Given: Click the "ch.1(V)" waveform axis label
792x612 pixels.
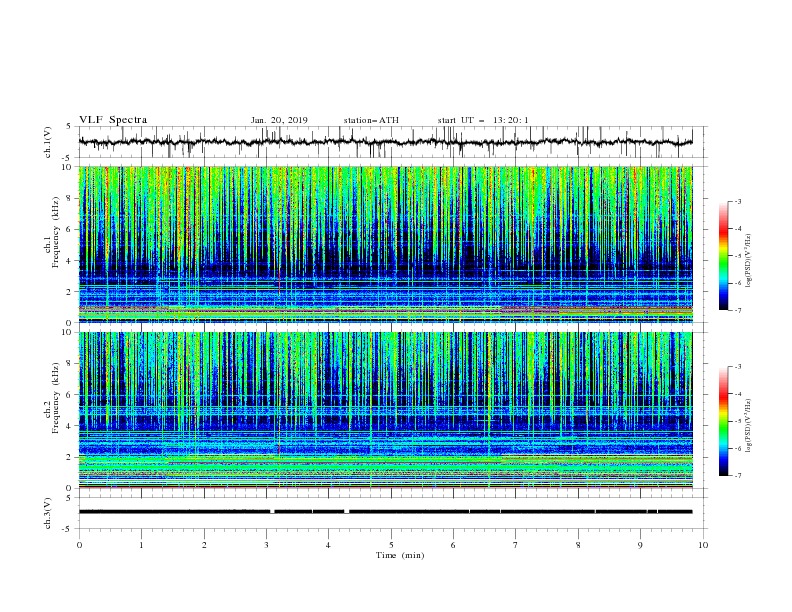Looking at the screenshot, I should click(x=48, y=142).
